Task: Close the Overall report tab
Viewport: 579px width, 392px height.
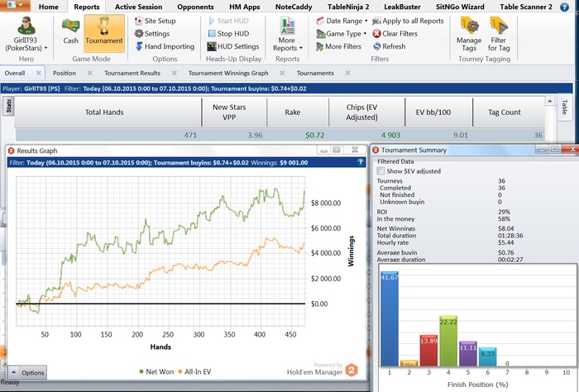Action: click(38, 73)
